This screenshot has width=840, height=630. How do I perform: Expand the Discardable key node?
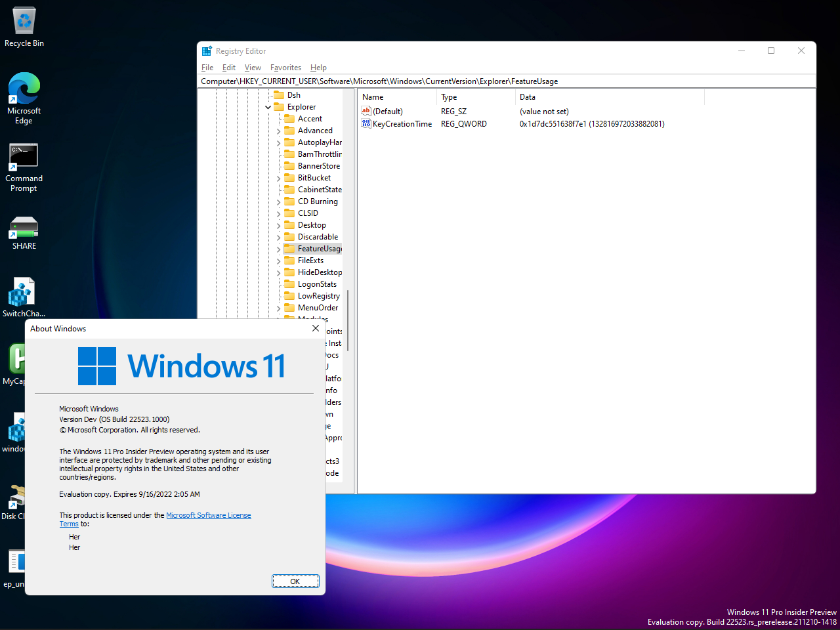point(278,238)
